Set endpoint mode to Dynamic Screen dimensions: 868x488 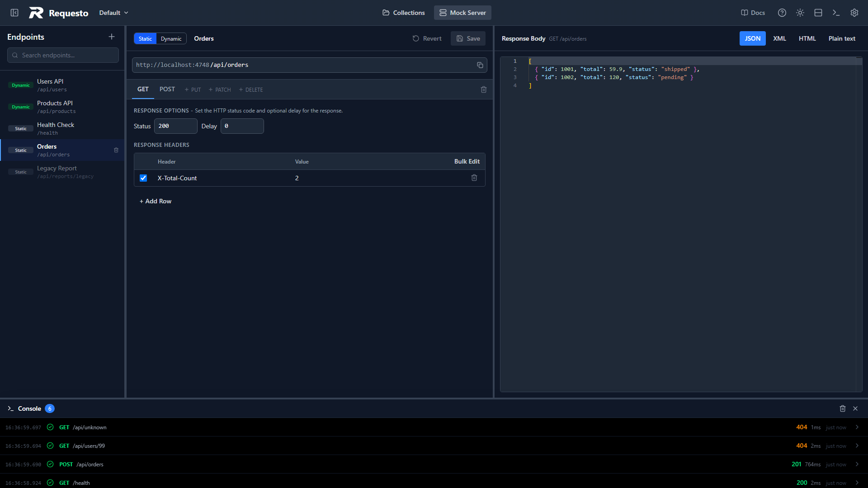click(x=171, y=38)
